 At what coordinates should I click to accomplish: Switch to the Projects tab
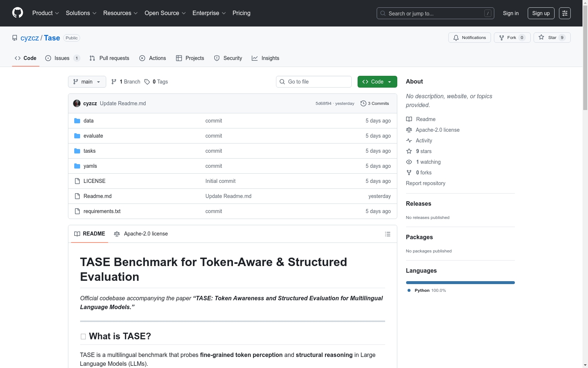coord(190,58)
